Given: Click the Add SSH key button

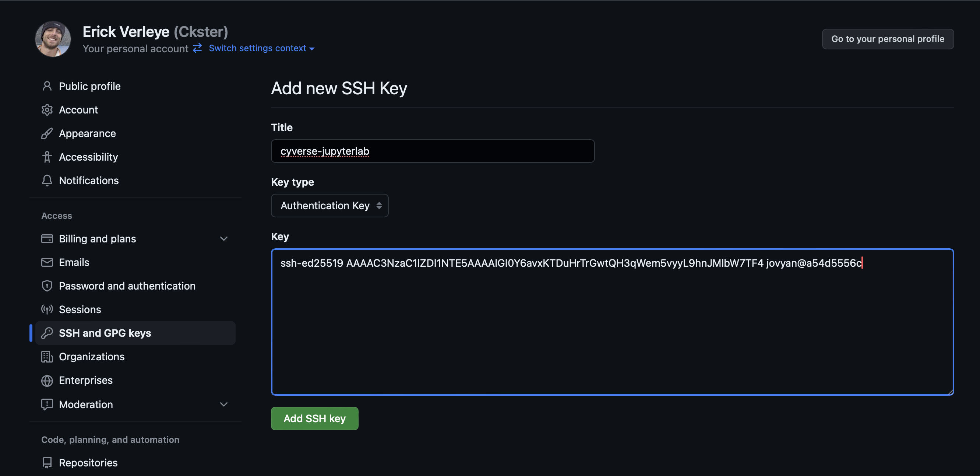Looking at the screenshot, I should (x=314, y=418).
